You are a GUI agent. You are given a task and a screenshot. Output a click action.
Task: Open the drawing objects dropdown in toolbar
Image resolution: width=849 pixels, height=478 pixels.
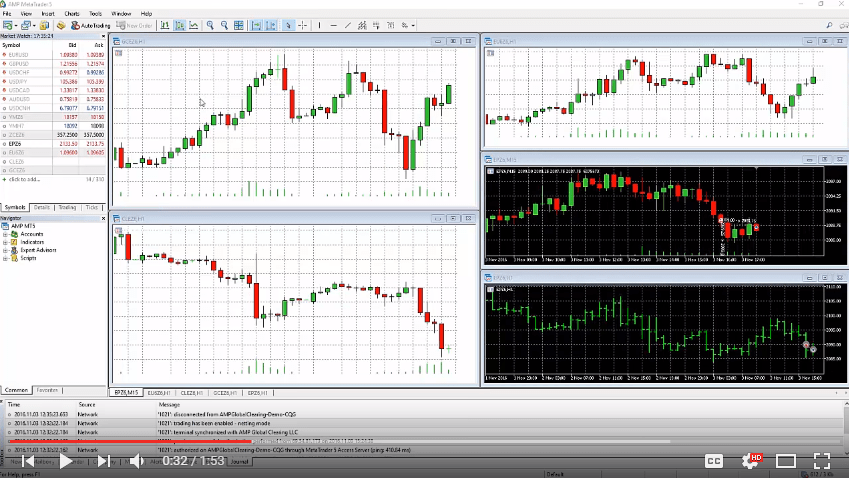[413, 25]
